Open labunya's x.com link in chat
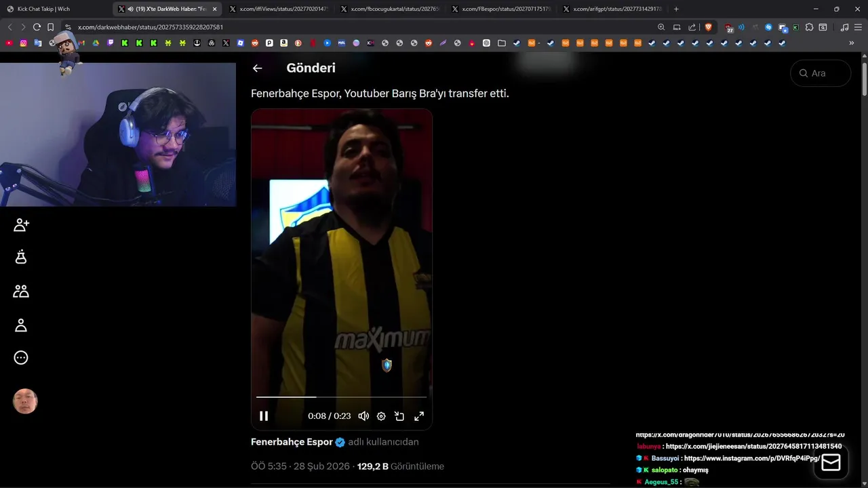The image size is (868, 488). tap(753, 447)
